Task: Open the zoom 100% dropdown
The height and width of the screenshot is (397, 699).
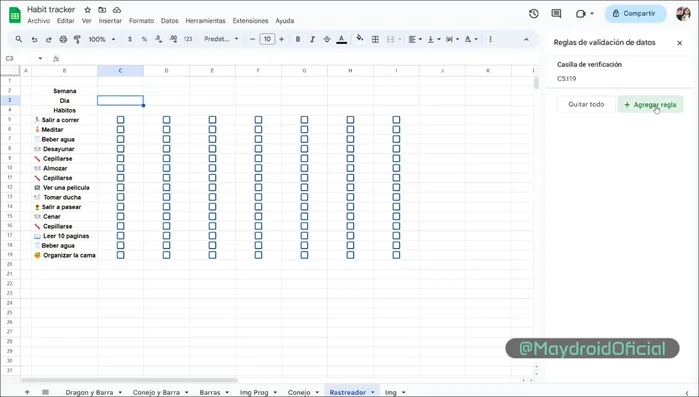Action: coord(102,39)
